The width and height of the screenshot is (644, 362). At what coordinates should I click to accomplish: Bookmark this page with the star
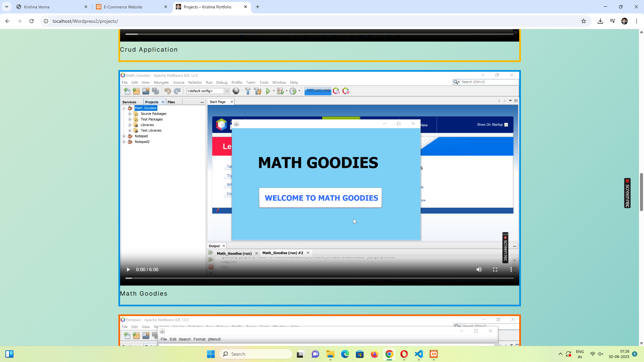click(584, 21)
